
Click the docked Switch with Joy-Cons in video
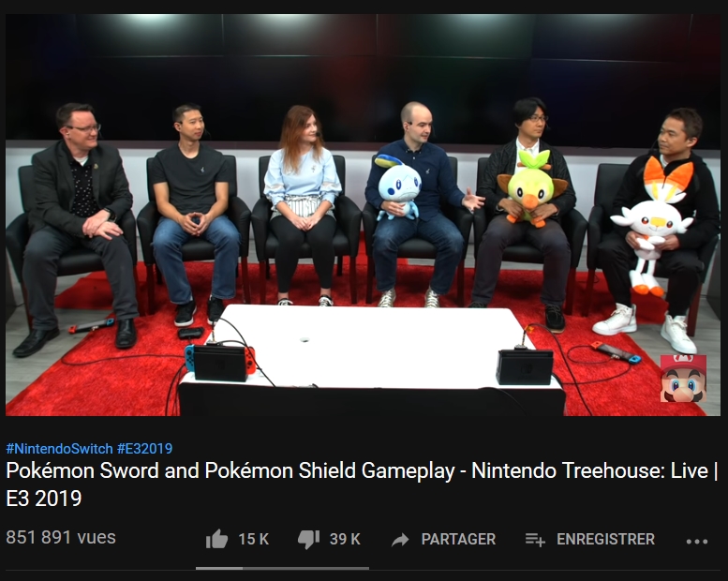(220, 363)
